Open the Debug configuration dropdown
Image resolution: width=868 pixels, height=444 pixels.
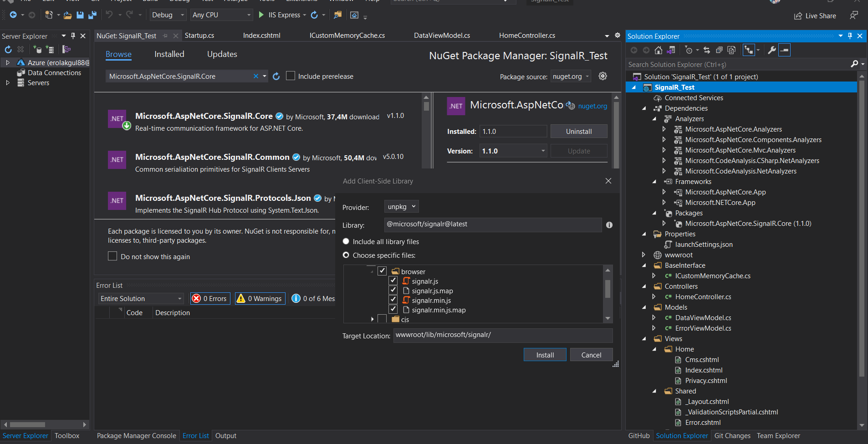[x=168, y=15]
